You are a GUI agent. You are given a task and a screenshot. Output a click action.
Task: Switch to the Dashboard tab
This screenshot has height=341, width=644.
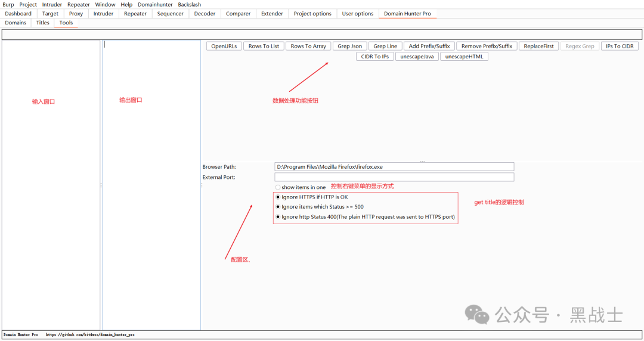coord(18,14)
